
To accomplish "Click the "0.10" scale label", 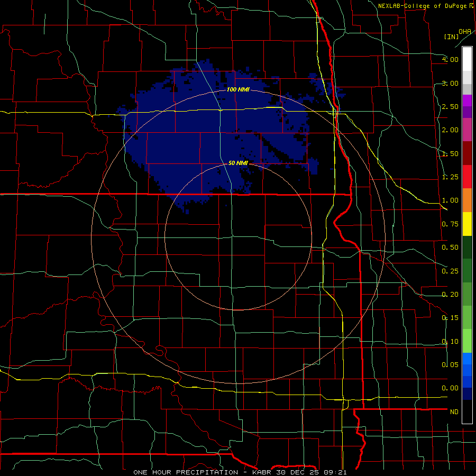I will pyautogui.click(x=450, y=342).
